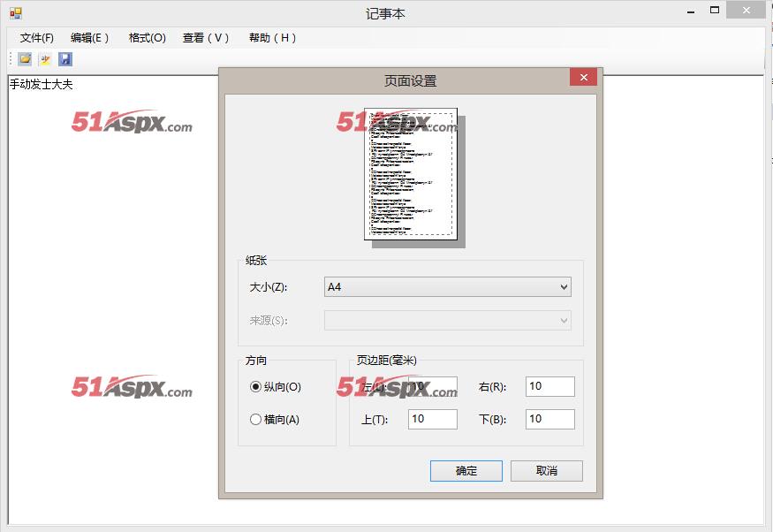
Task: Maximize the 记事本 window
Action: [x=715, y=11]
